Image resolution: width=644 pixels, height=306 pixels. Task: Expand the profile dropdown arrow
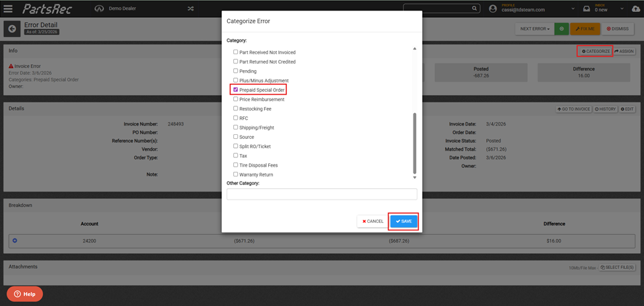click(573, 9)
